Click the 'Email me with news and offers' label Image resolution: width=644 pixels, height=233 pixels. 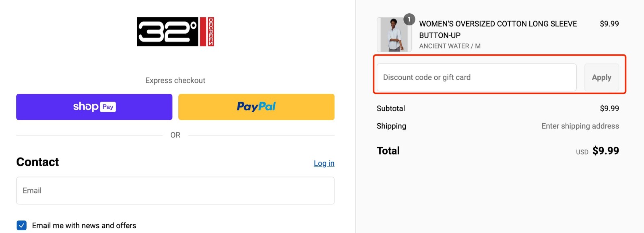84,226
